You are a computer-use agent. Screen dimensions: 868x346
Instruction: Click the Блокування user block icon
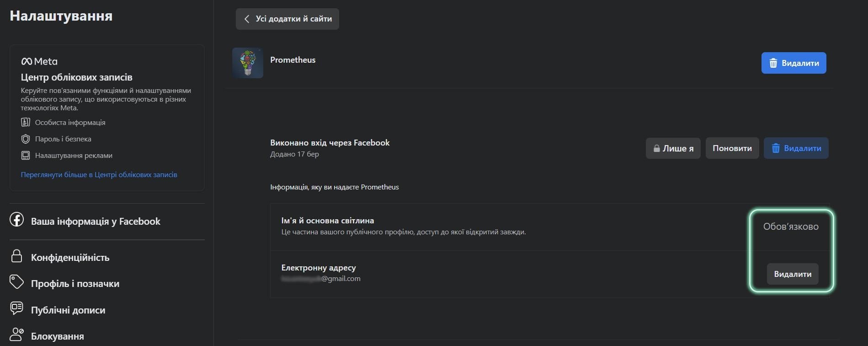(17, 335)
